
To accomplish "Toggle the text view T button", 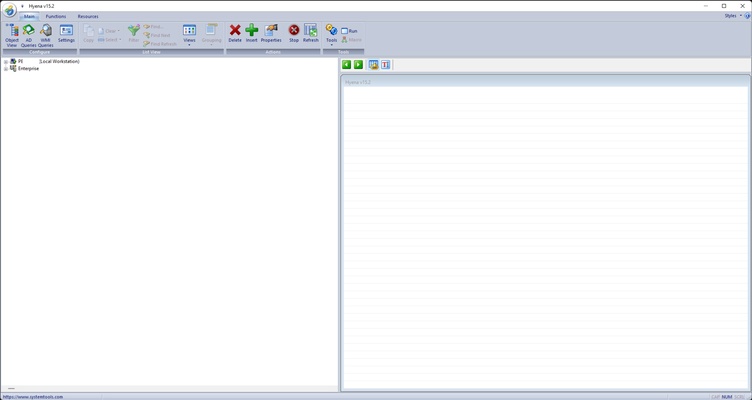I will click(x=386, y=65).
